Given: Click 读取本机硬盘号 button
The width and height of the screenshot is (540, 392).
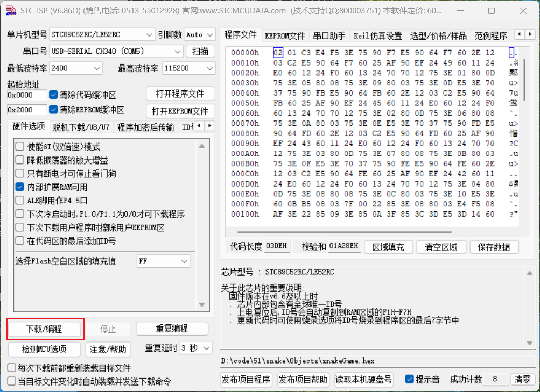Looking at the screenshot, I should click(x=363, y=380).
